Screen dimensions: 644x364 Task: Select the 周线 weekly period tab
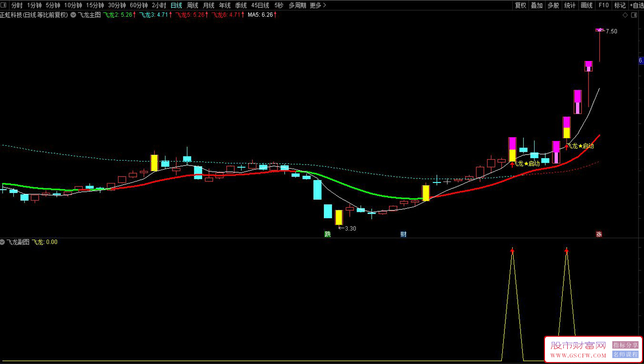[x=192, y=5]
